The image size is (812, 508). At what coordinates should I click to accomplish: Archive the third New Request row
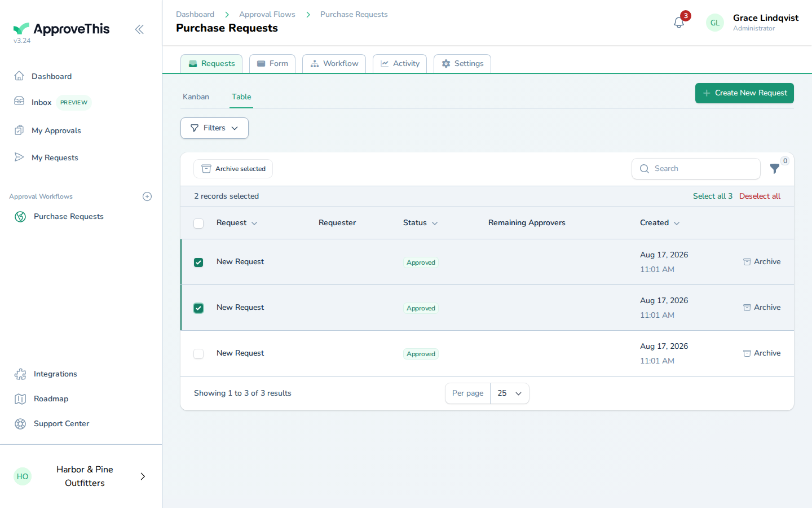[762, 353]
